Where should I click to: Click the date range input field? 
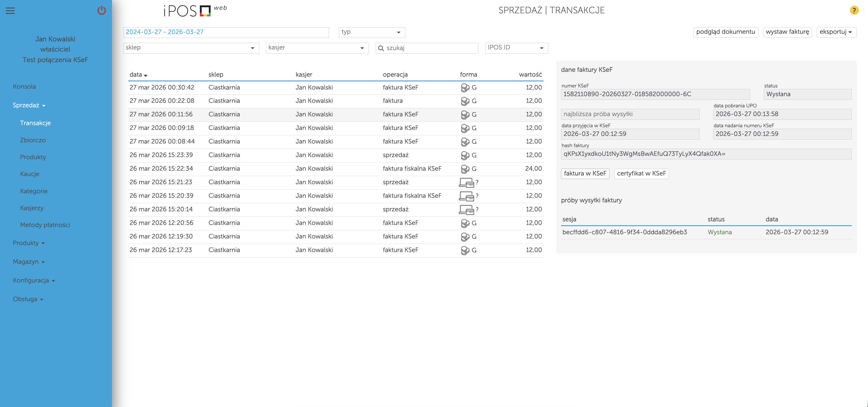[x=225, y=32]
